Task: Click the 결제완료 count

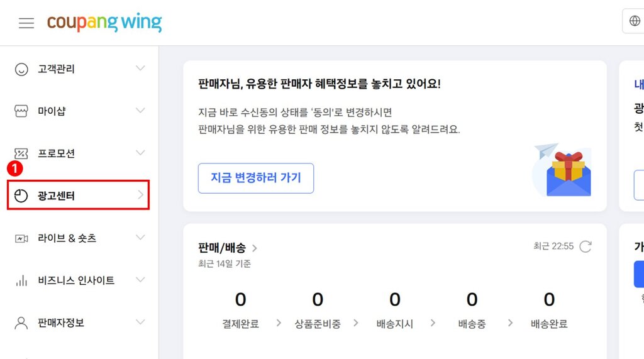Action: pyautogui.click(x=240, y=299)
